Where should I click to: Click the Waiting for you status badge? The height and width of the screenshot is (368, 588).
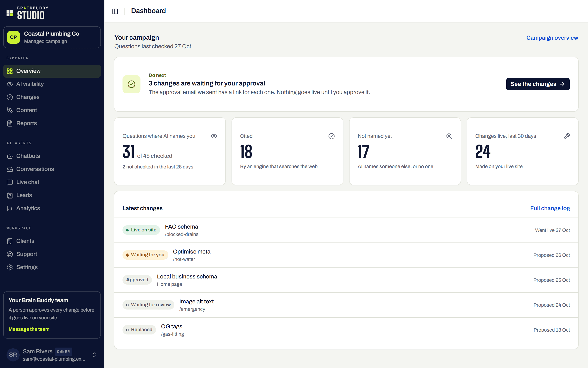145,255
